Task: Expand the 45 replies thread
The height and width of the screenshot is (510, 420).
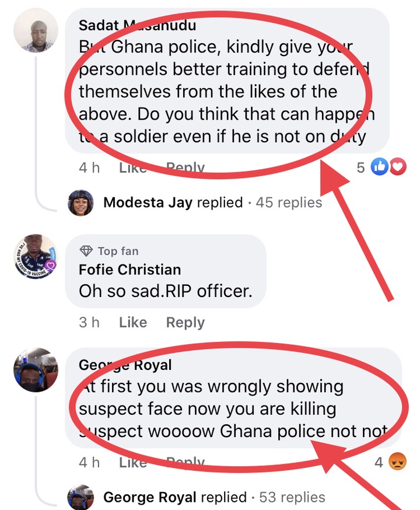Action: (289, 202)
